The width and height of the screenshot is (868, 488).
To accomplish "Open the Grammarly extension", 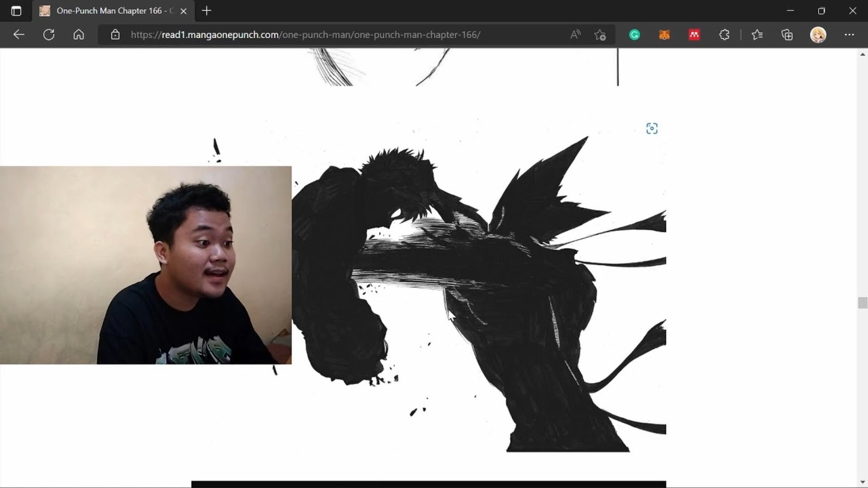I will [x=635, y=35].
